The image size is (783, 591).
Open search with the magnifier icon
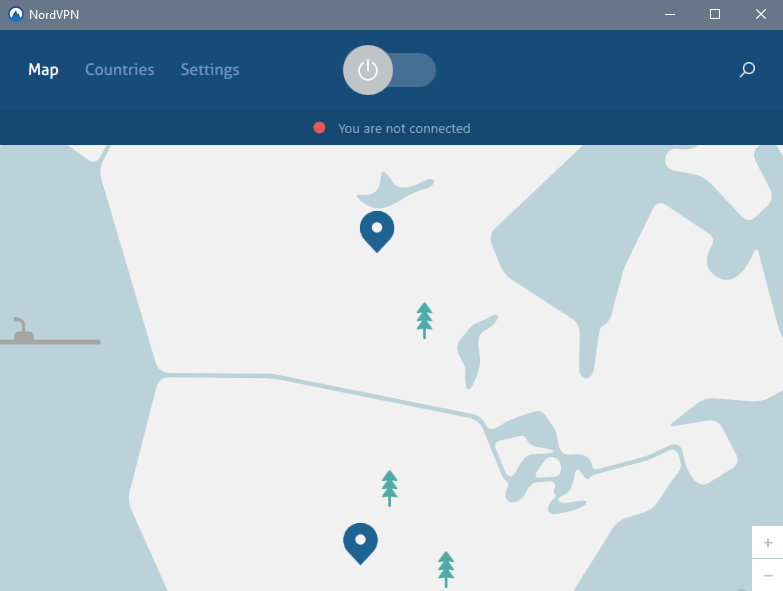[x=747, y=69]
